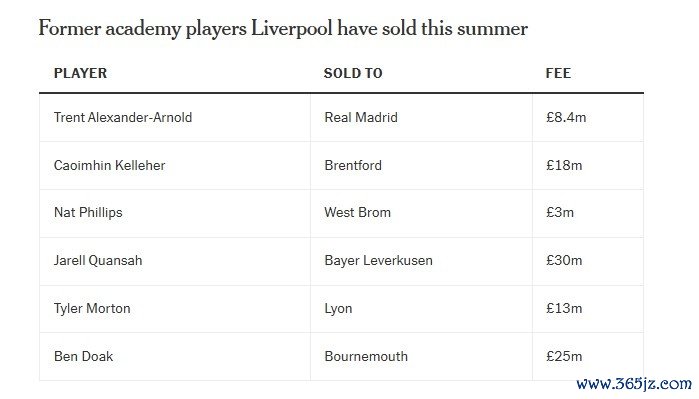The width and height of the screenshot is (699, 399).
Task: Click the SOLD TO column header
Action: tap(353, 73)
